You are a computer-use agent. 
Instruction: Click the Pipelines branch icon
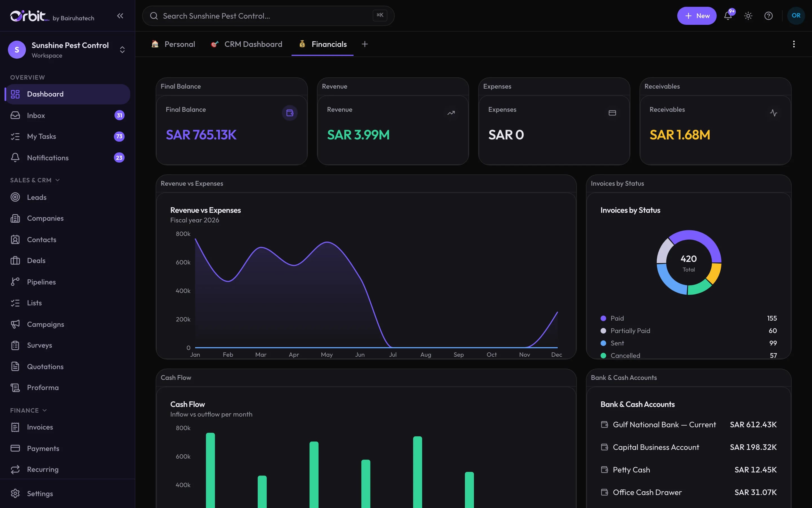15,282
